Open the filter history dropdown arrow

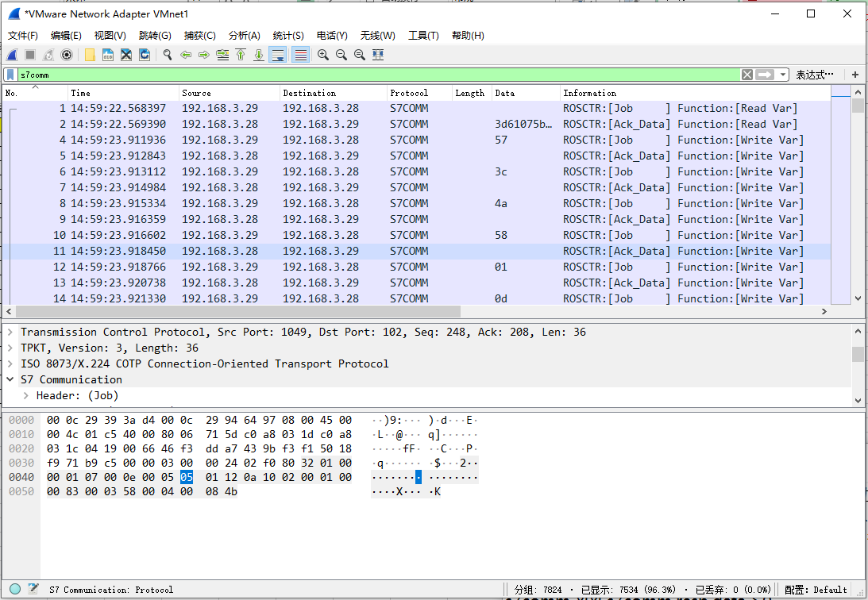(783, 75)
